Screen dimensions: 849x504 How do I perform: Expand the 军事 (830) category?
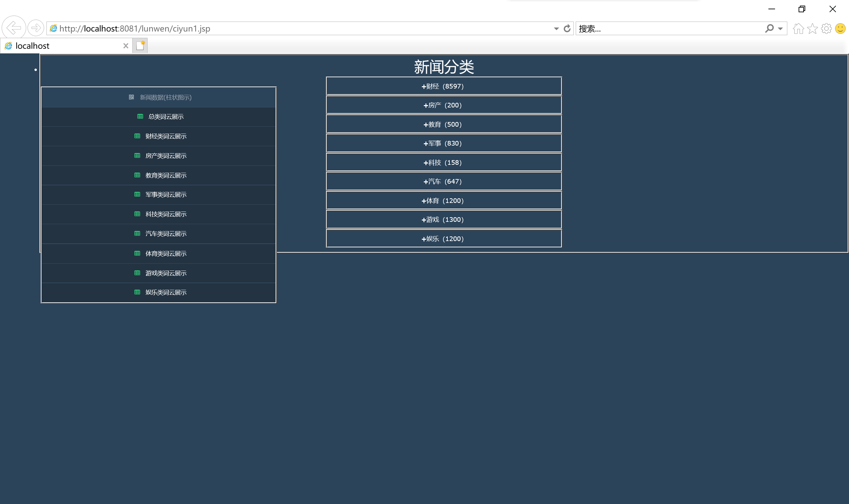(443, 143)
